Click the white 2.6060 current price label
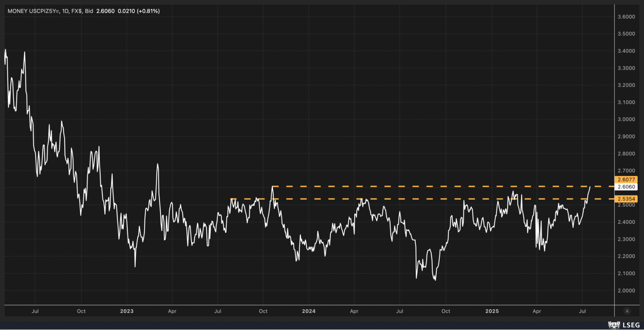Image resolution: width=644 pixels, height=330 pixels. click(626, 187)
